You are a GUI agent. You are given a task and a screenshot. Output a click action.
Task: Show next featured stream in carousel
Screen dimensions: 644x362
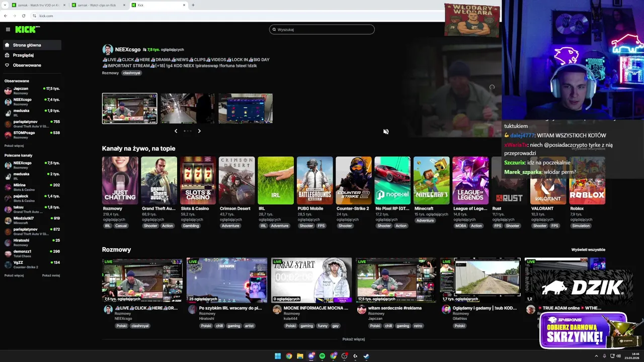199,131
